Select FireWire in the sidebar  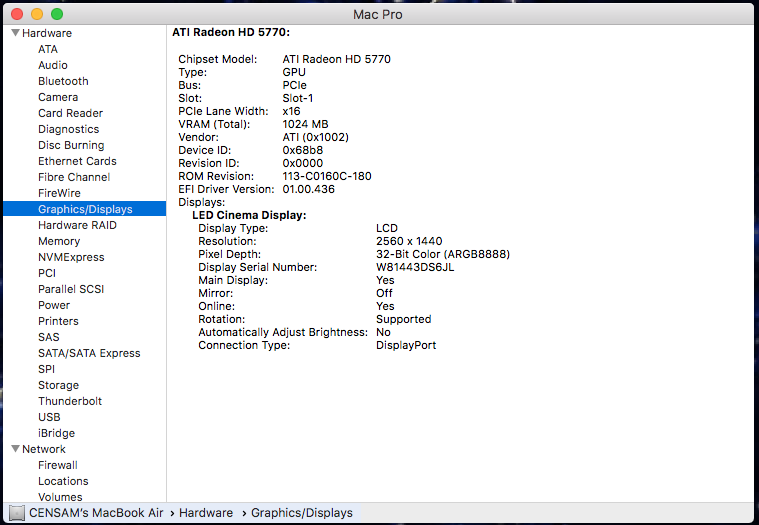point(60,193)
